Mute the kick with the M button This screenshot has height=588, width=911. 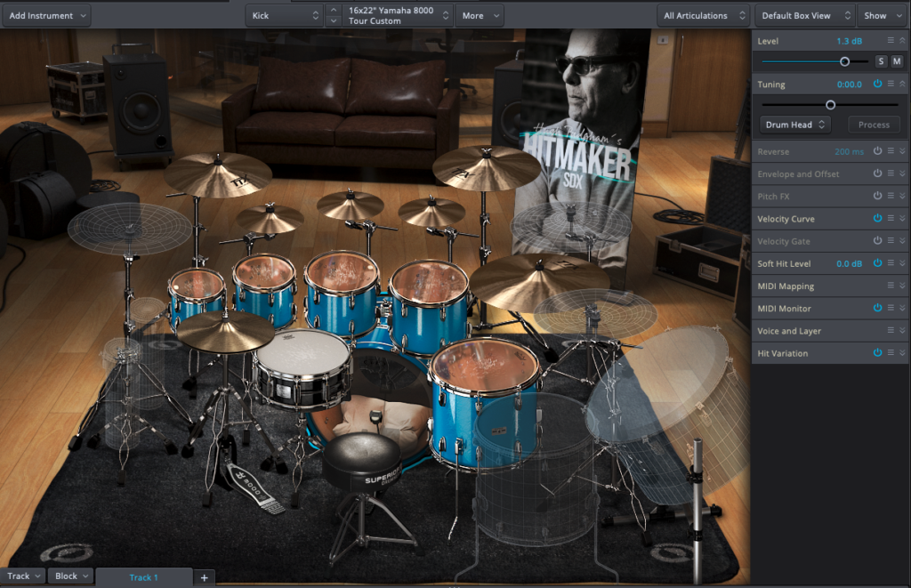pyautogui.click(x=896, y=61)
